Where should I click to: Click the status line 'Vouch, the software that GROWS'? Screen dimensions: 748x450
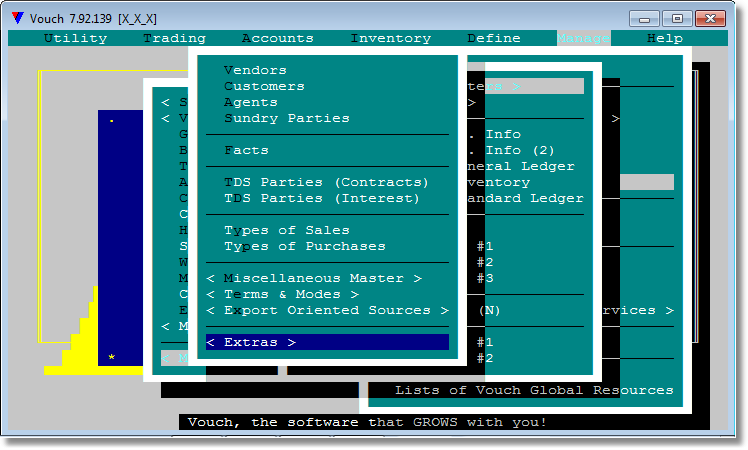tap(367, 422)
